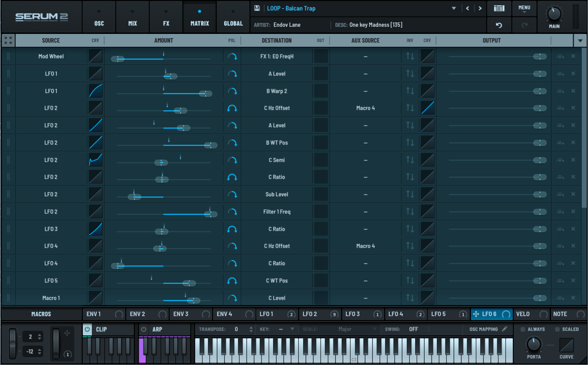Click the OSC Mapping pencil icon

[x=505, y=329]
